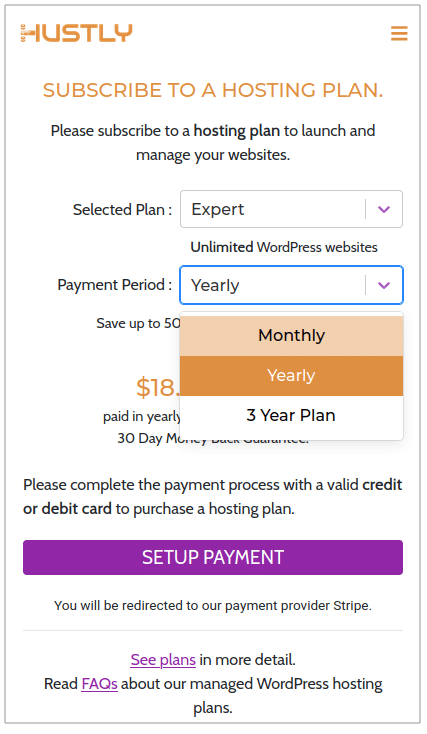Click the Subscribe to a Hosting Plan heading
This screenshot has width=427, height=734.
[x=213, y=90]
